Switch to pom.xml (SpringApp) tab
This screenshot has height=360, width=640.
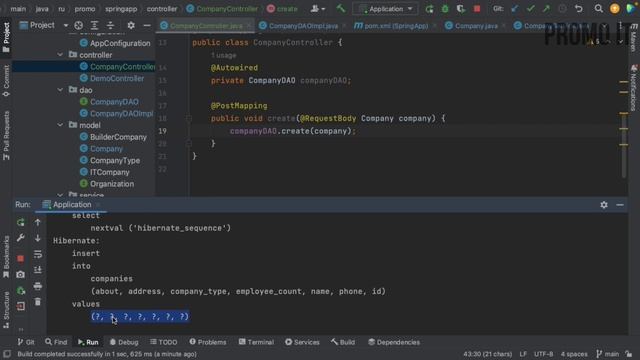coord(396,26)
